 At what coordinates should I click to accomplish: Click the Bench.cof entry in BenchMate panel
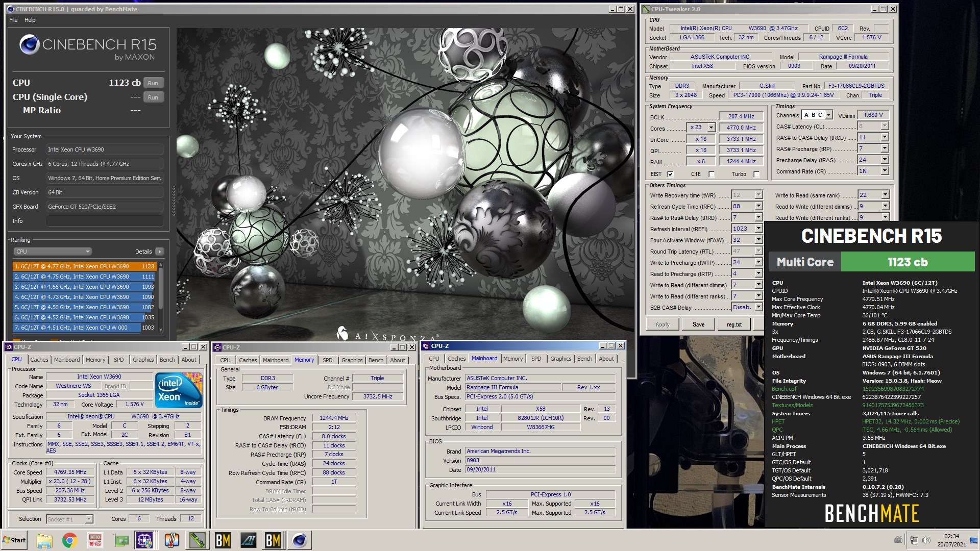pos(784,389)
